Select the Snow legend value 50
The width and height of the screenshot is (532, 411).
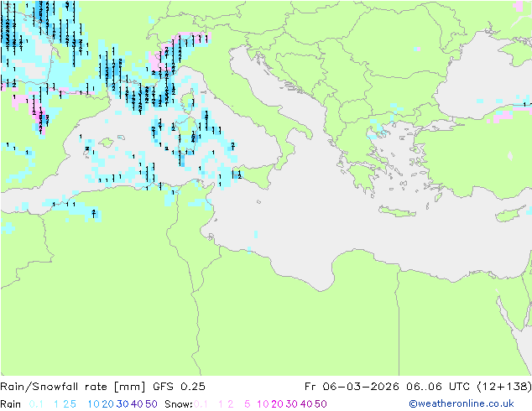pos(321,404)
